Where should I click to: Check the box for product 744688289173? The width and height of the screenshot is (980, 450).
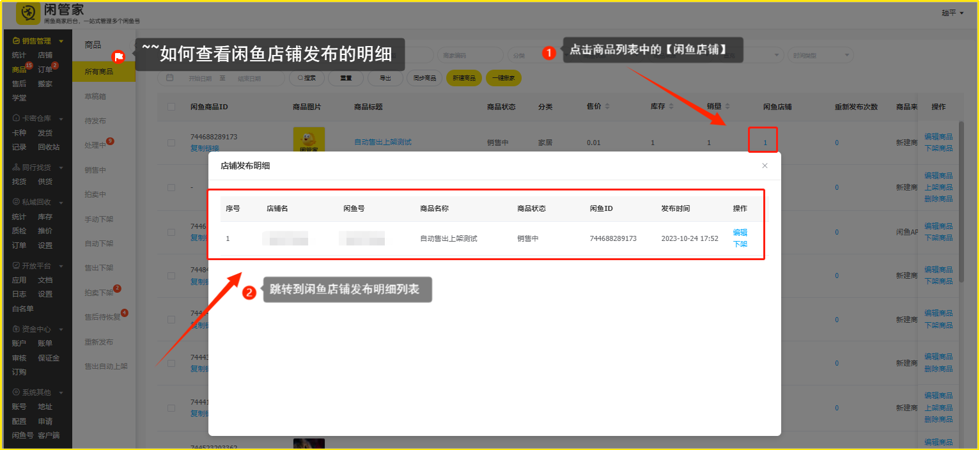(171, 143)
